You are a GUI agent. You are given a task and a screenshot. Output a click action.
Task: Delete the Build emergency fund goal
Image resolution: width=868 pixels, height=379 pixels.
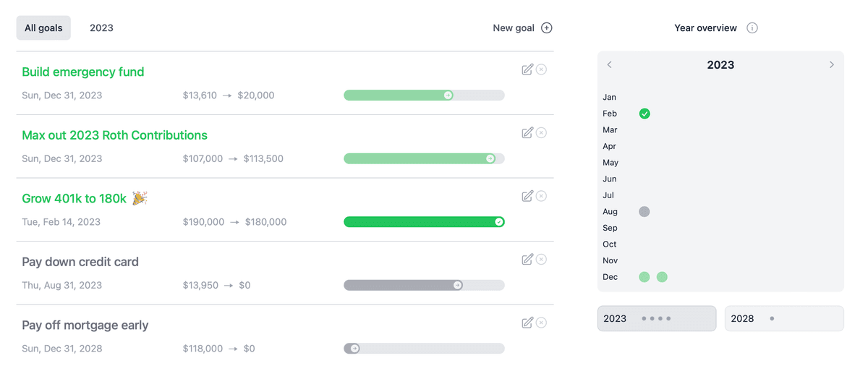(x=541, y=69)
